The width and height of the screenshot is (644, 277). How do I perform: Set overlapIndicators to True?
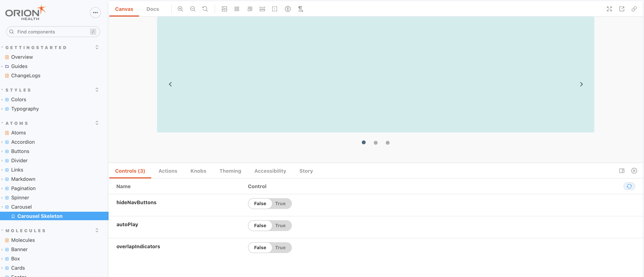click(280, 247)
